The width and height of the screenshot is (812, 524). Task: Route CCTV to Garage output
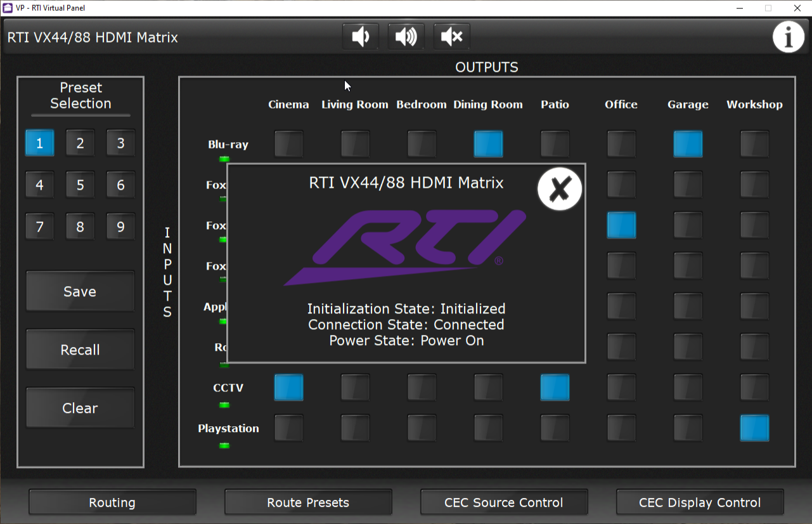688,388
